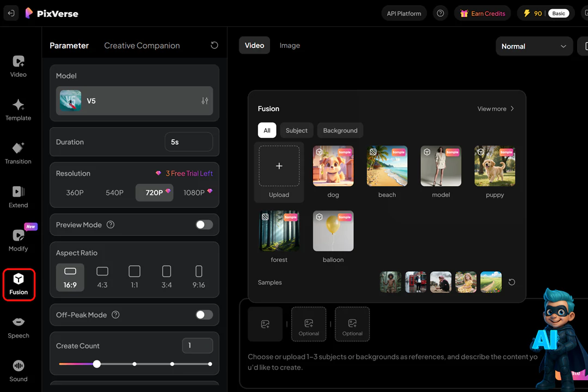Switch to the Image tab
This screenshot has width=588, height=392.
tap(290, 46)
